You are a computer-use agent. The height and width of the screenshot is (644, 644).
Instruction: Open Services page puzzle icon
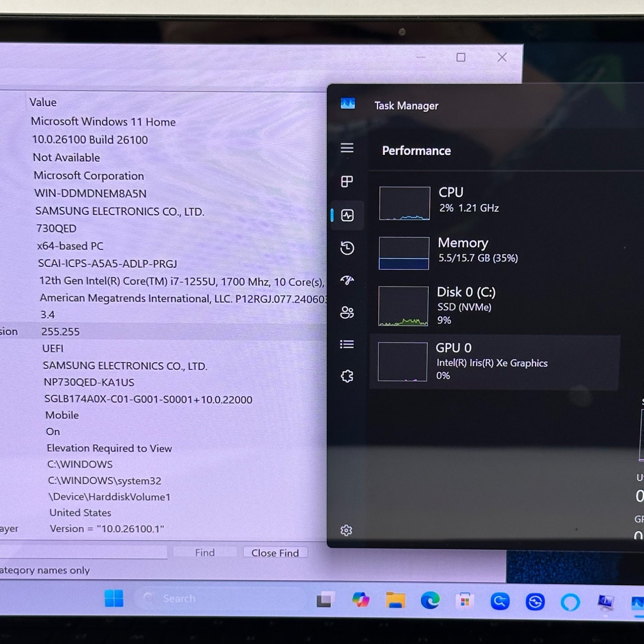tap(347, 377)
